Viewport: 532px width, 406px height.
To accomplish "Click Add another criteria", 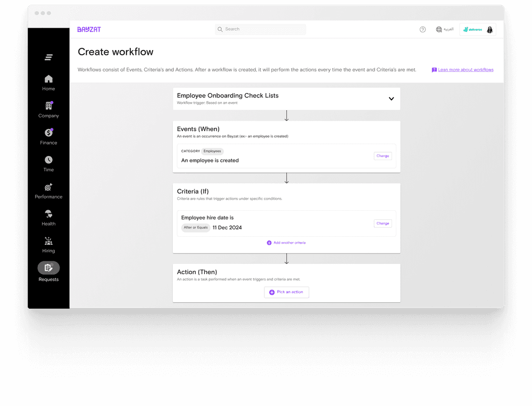I will (289, 243).
